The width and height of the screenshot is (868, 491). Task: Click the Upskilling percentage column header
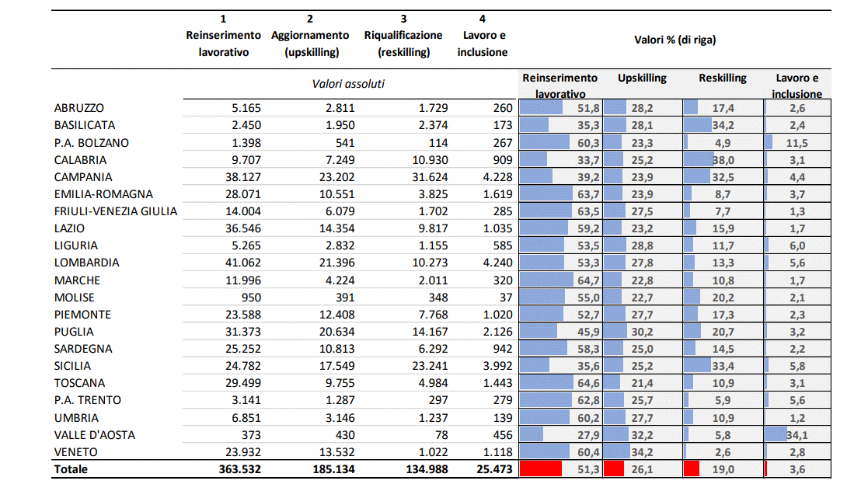[642, 78]
